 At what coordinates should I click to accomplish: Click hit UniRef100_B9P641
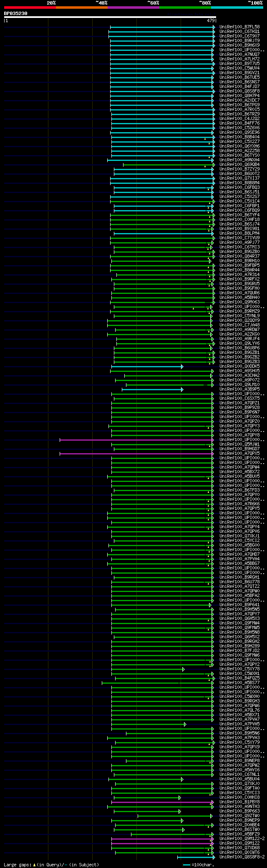(x=239, y=605)
